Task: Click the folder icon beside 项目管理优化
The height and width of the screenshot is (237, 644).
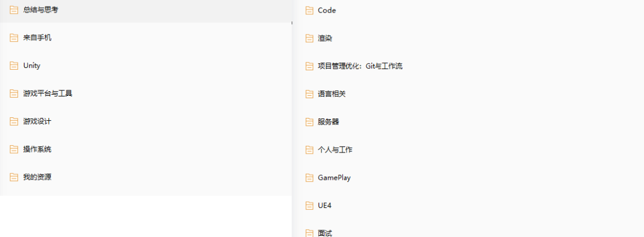Action: (x=309, y=66)
